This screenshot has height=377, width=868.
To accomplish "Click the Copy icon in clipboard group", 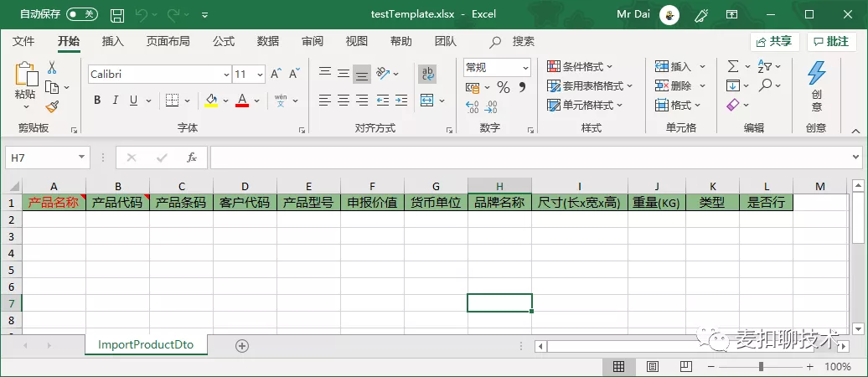I will click(51, 87).
